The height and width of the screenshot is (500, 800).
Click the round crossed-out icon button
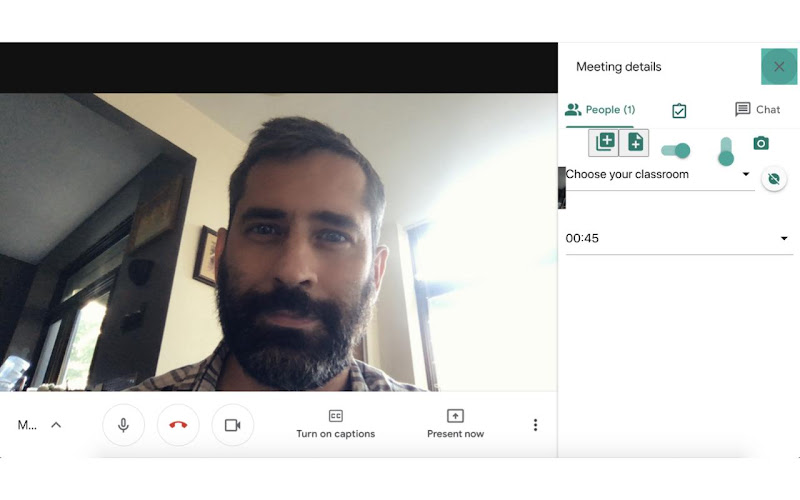774,179
